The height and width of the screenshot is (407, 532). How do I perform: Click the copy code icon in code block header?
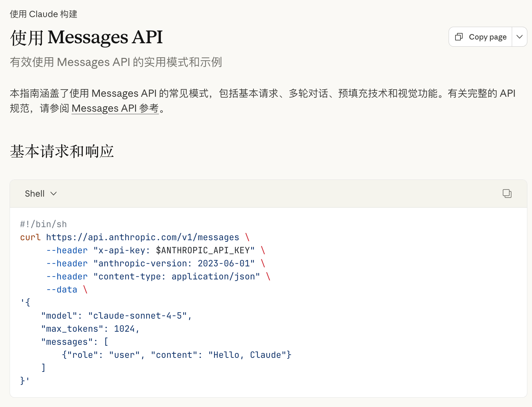pyautogui.click(x=507, y=194)
